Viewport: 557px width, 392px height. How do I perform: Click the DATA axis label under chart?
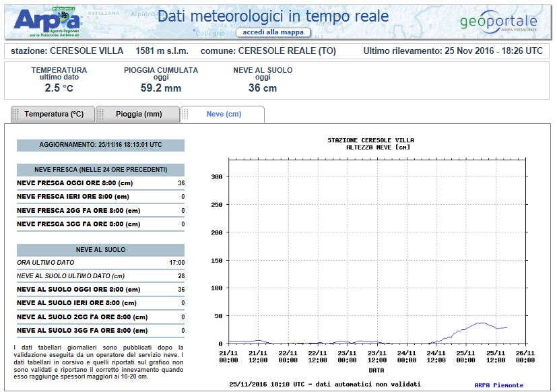point(376,370)
